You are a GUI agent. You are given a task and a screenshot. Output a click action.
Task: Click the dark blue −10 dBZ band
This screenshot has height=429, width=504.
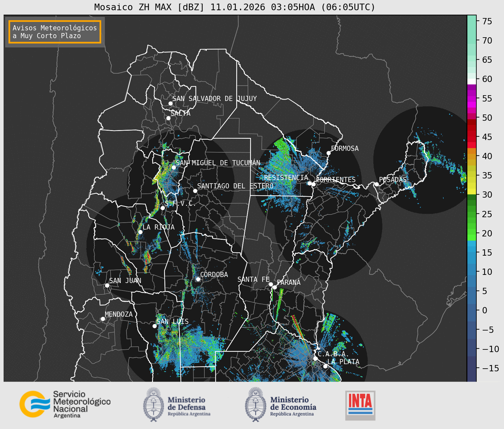coord(472,348)
